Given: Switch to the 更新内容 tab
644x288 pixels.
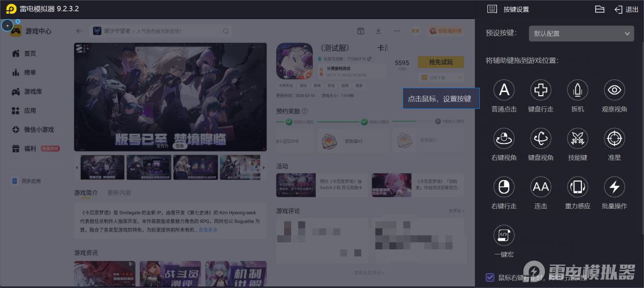Looking at the screenshot, I should click(x=119, y=193).
